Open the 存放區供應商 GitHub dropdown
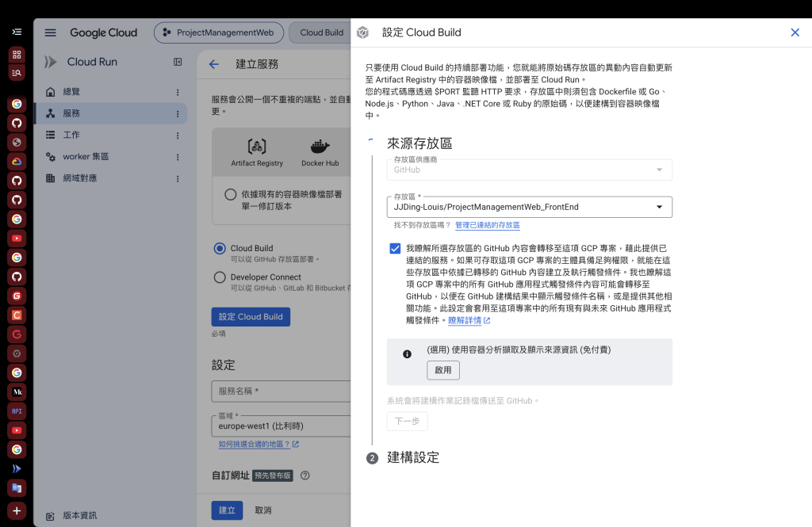This screenshot has width=812, height=527. tap(529, 170)
